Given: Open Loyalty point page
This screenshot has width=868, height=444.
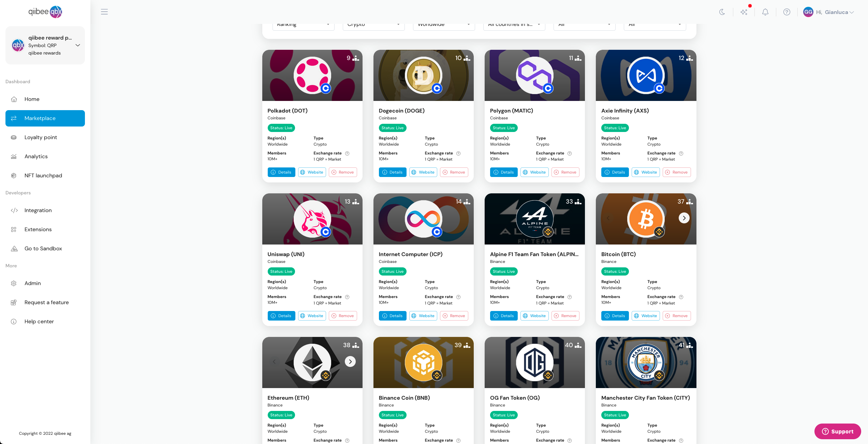Looking at the screenshot, I should point(45,137).
